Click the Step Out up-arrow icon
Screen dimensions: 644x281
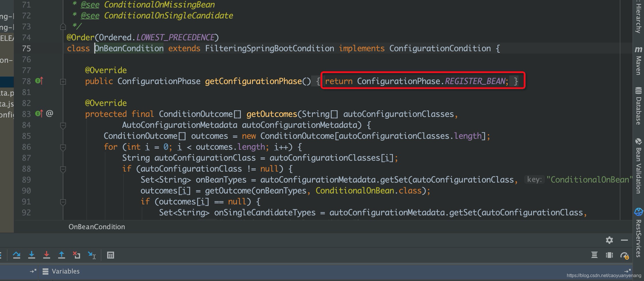point(62,255)
